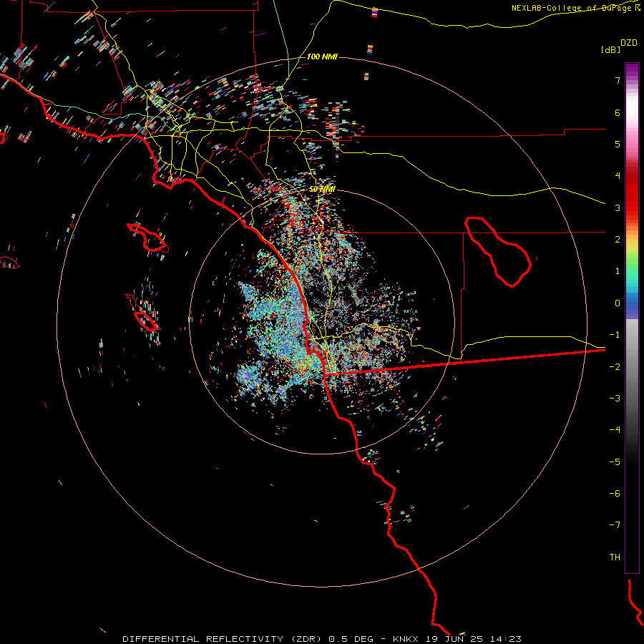The height and width of the screenshot is (644, 644).
Task: Click the 7 value on color scale
Action: tap(618, 80)
